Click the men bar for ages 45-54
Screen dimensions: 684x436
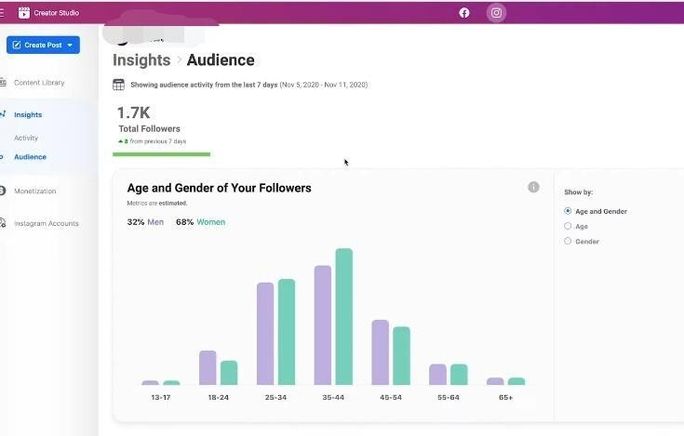click(380, 353)
